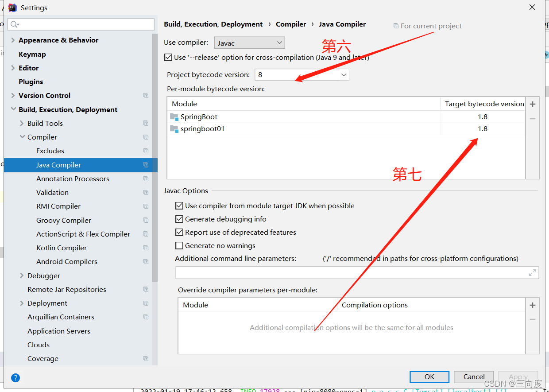Click the add button for per-module bytecode version
The image size is (549, 392).
[533, 104]
